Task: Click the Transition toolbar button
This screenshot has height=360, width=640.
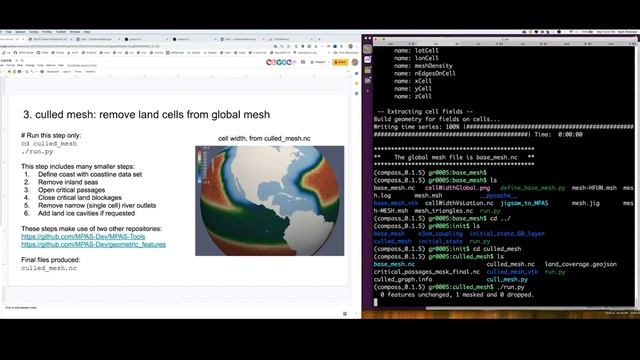Action: (91, 71)
